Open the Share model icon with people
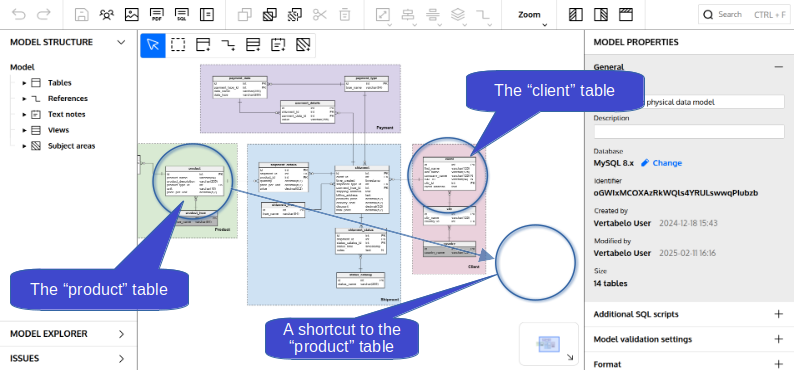 [x=106, y=15]
